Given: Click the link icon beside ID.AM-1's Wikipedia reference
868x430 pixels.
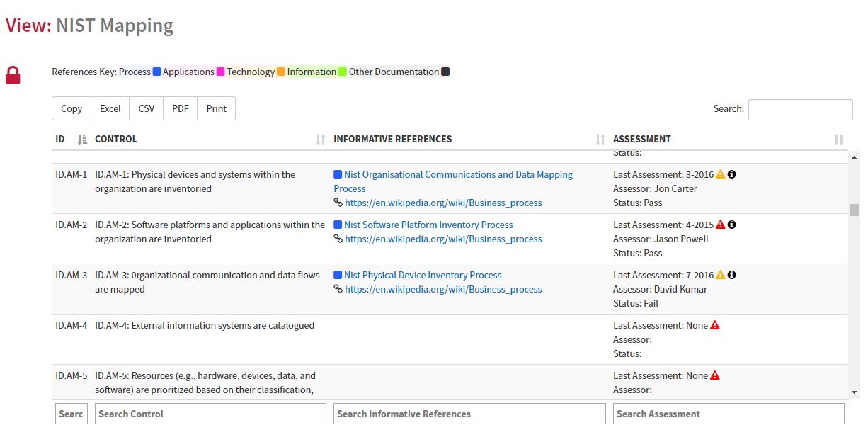Looking at the screenshot, I should [x=338, y=203].
